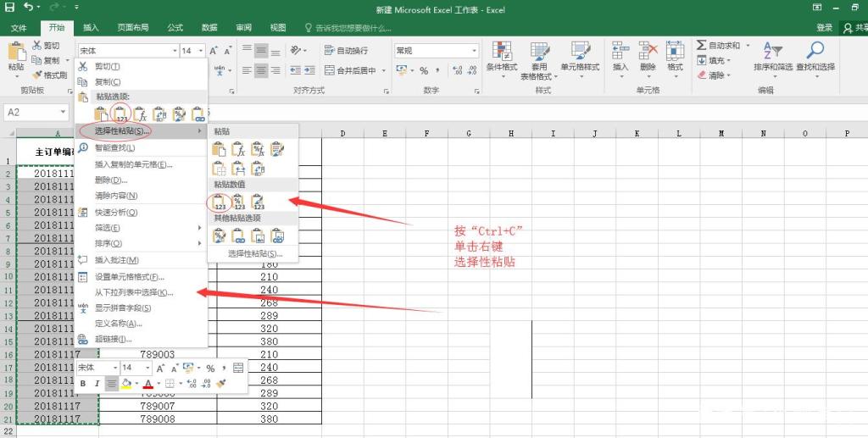Image resolution: width=868 pixels, height=438 pixels.
Task: Click red font color swatch in mini toolbar
Action: [x=147, y=383]
